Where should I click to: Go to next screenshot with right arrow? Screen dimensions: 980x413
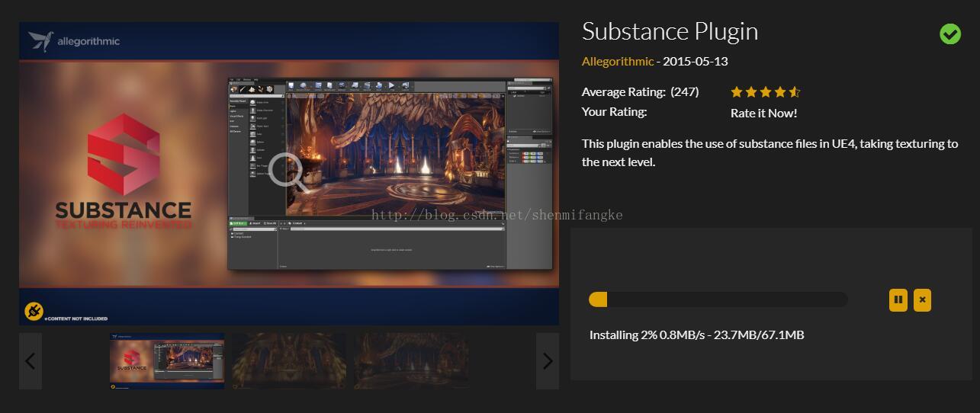(548, 361)
